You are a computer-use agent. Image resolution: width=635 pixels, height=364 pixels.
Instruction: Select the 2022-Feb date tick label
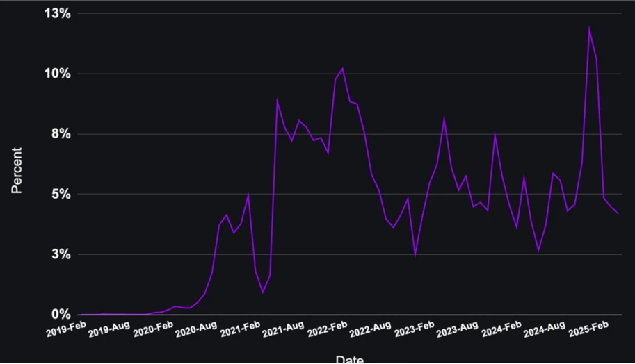tap(327, 329)
